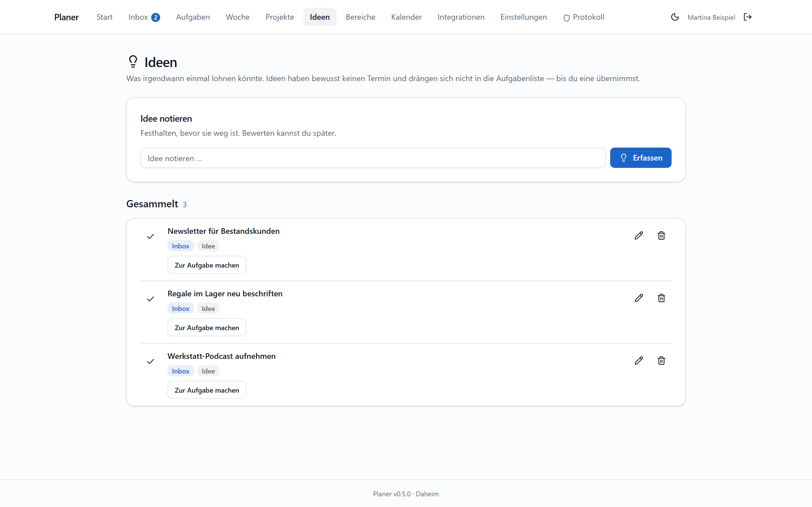Viewport: 812px width, 507px height.
Task: Delete the Regale im Lager idea
Action: [x=661, y=298]
